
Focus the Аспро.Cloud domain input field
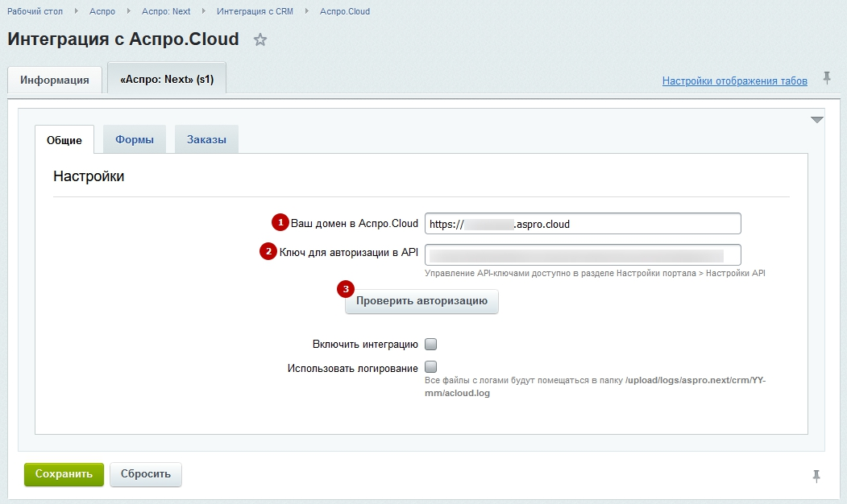[x=583, y=224]
